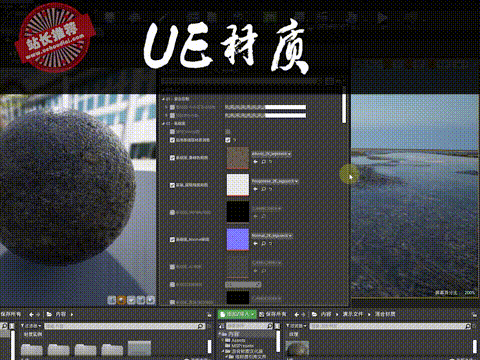Open path picker folder icon before 内容 on right
The width and height of the screenshot is (480, 360).
pyautogui.click(x=314, y=314)
